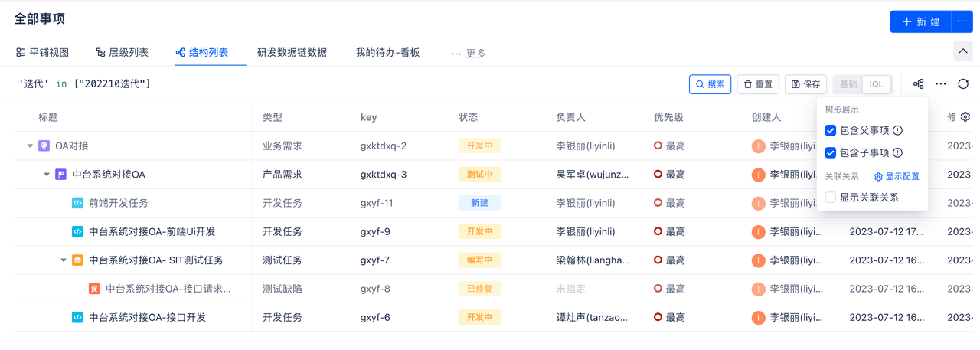
Task: Click the purple OA对接 requirement icon
Action: tap(44, 146)
